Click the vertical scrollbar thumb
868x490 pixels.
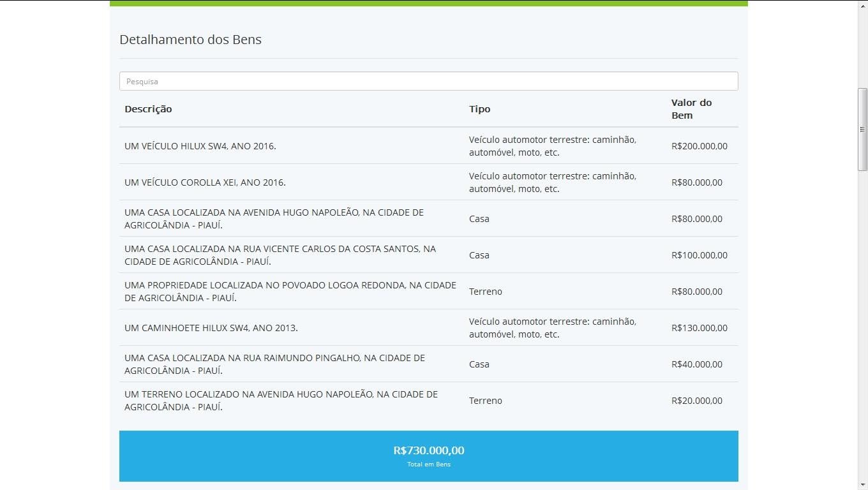pyautogui.click(x=862, y=130)
